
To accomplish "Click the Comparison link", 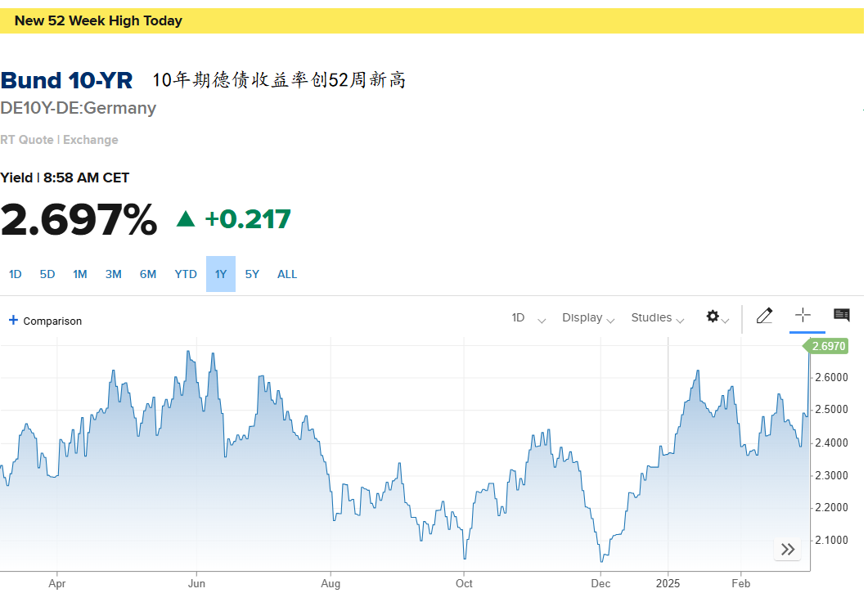I will coord(52,321).
